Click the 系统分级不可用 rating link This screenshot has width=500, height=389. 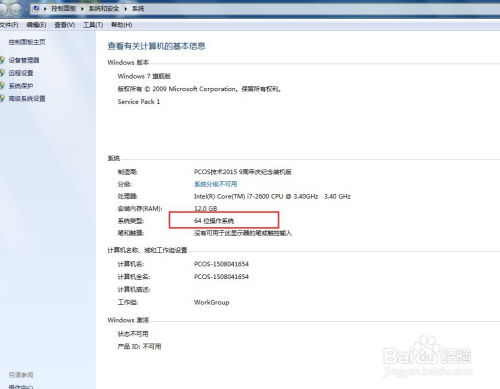tap(216, 184)
